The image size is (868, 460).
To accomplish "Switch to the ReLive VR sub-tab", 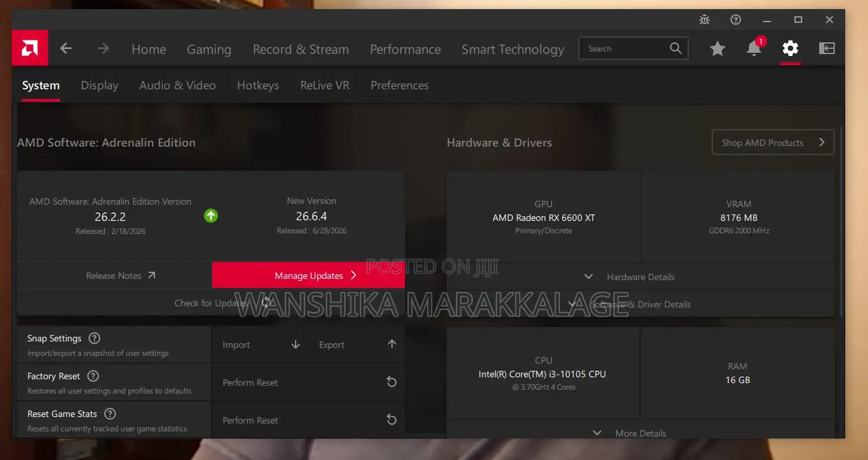I will 325,85.
